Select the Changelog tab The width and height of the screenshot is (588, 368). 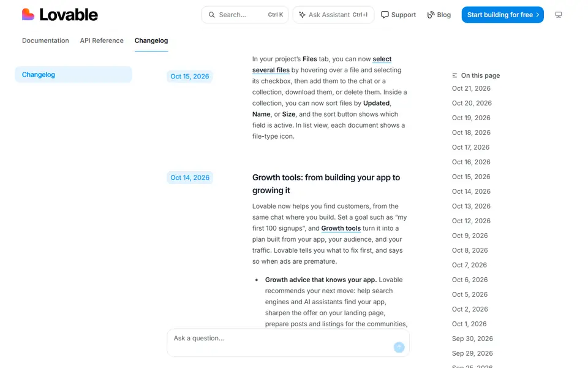click(x=151, y=40)
